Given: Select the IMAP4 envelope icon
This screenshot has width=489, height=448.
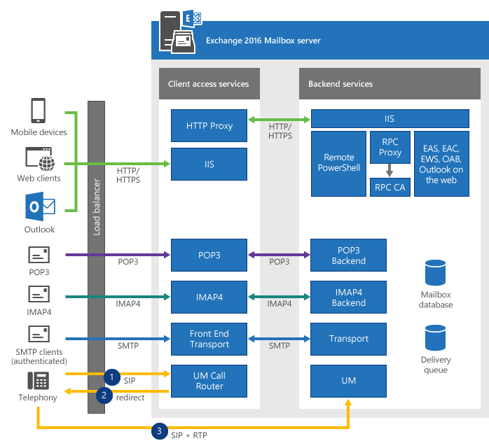Looking at the screenshot, I should 39,293.
